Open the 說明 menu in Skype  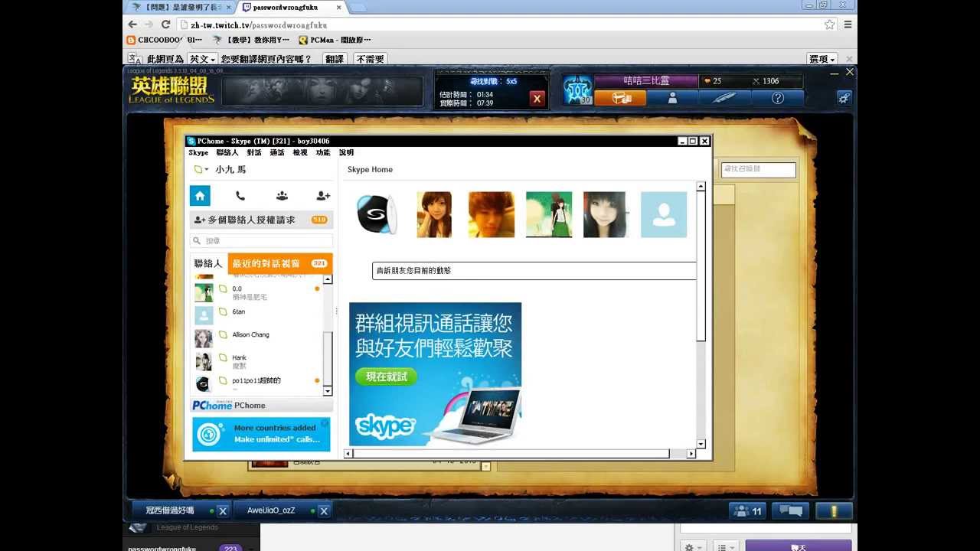346,153
